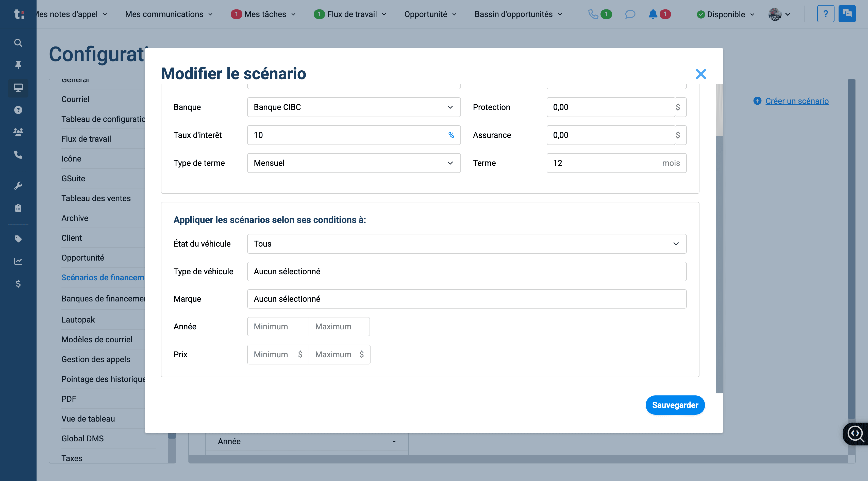Click the Taux d'interêt input field
Image resolution: width=868 pixels, height=481 pixels.
pos(354,135)
